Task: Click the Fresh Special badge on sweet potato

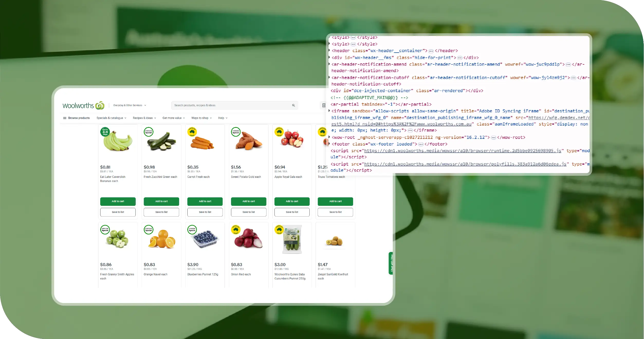Action: tap(236, 132)
